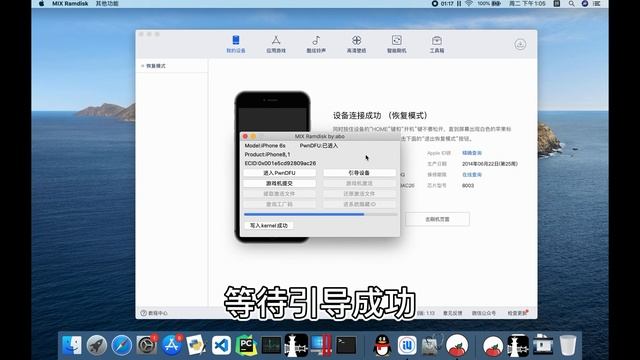
Task: Click the button directly below 进入PwnDFU
Action: 280,184
